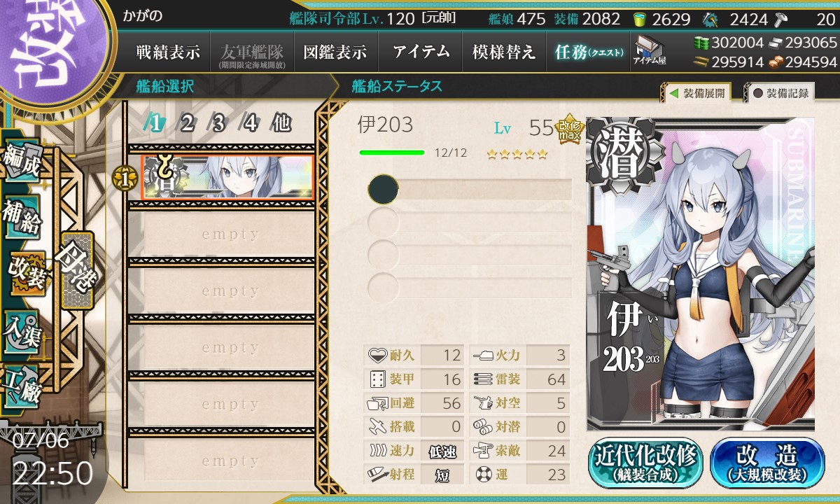Open the 任務 (Quest) menu

tap(588, 52)
